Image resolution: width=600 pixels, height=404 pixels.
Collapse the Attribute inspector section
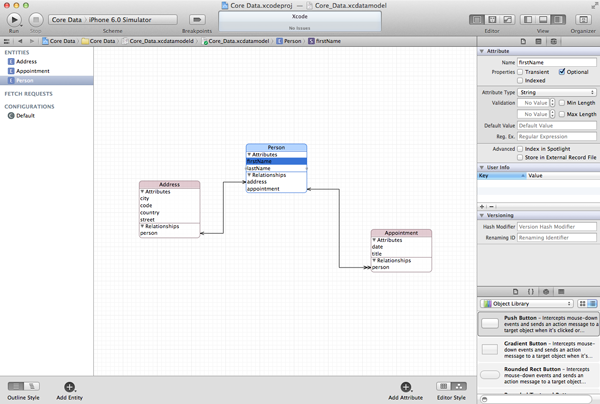[x=482, y=51]
